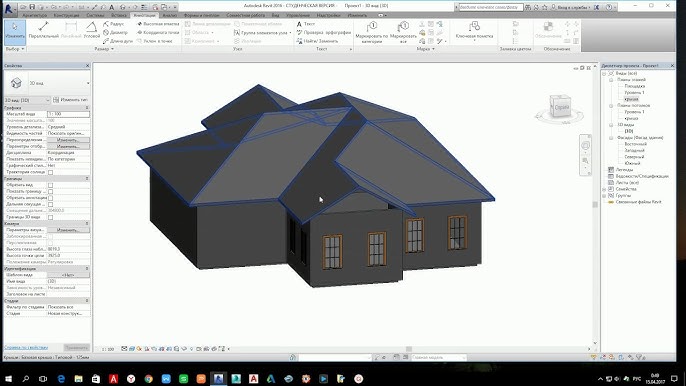Image resolution: width=686 pixels, height=386 pixels.
Task: Click Изменить button for Переопределения видимости
Action: pos(68,140)
